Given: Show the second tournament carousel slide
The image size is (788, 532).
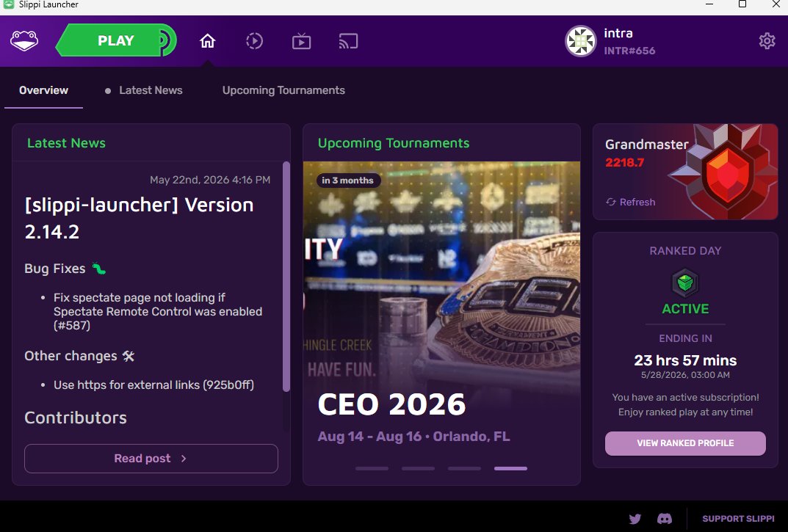Looking at the screenshot, I should (418, 468).
